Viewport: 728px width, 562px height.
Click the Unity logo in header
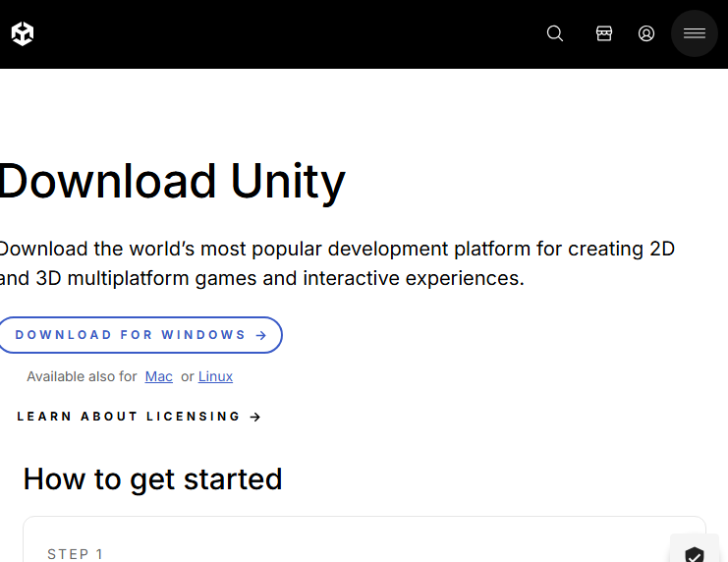[x=23, y=33]
